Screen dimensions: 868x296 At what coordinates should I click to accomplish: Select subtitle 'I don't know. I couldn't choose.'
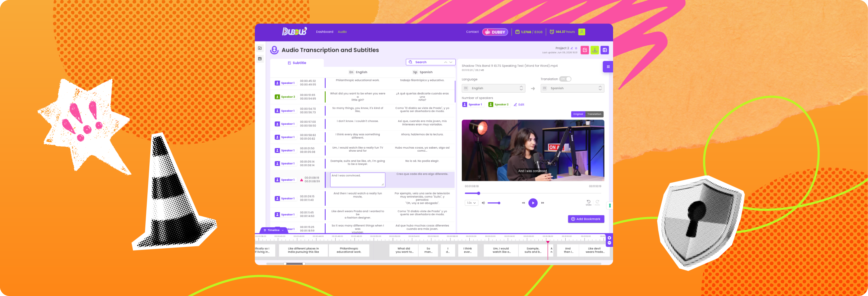pyautogui.click(x=357, y=121)
